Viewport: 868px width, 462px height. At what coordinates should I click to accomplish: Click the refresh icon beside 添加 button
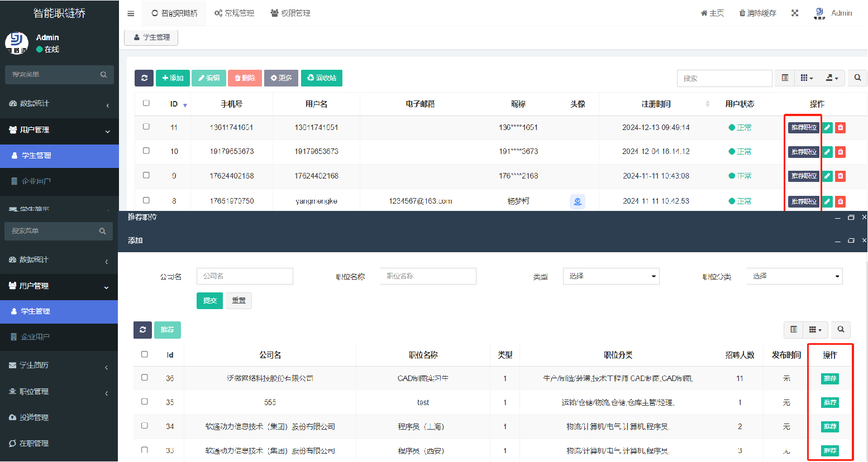[144, 78]
